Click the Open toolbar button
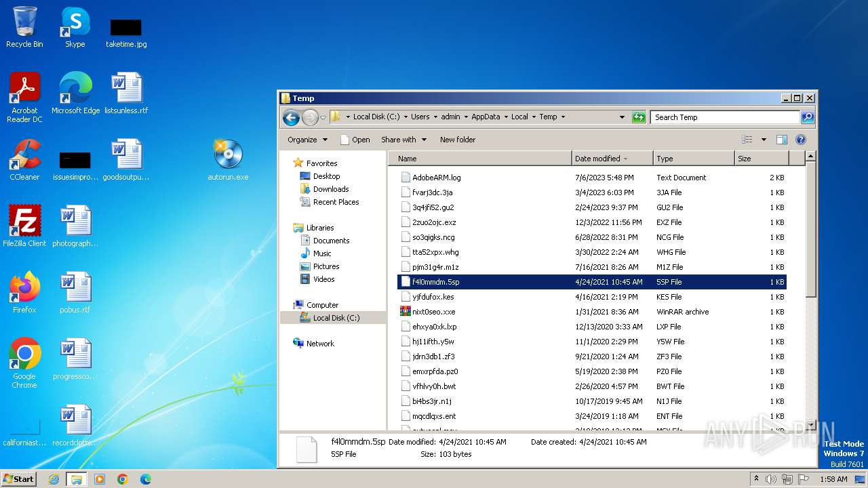 pos(355,140)
